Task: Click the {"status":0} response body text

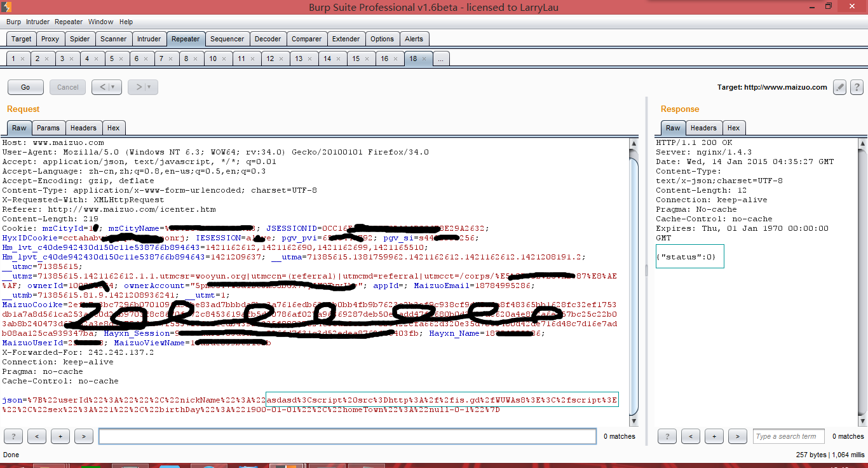Action: [686, 257]
